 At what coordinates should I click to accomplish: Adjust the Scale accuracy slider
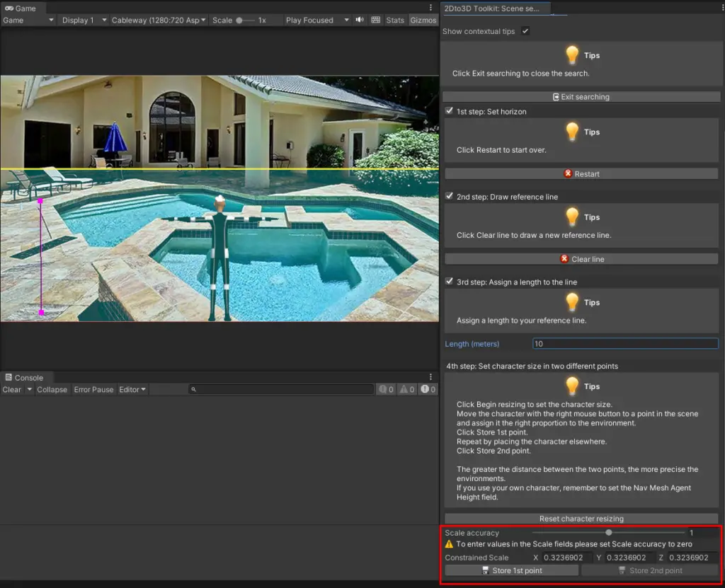coord(608,533)
